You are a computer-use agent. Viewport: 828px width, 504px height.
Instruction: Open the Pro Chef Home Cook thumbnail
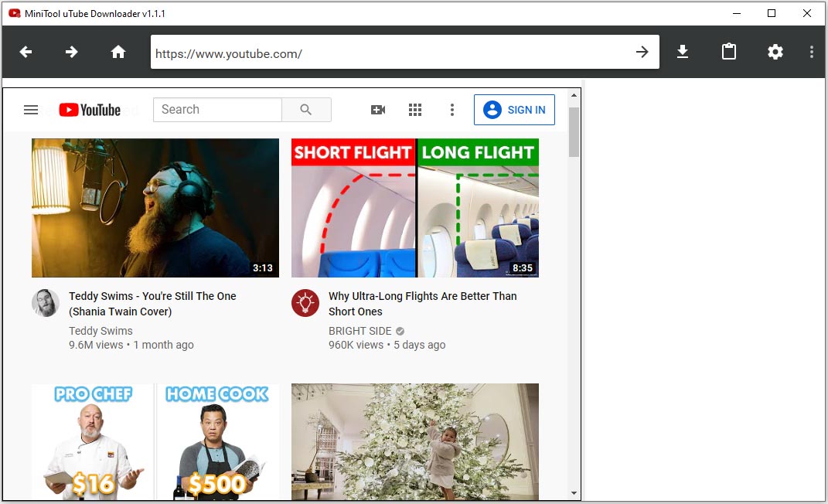click(x=155, y=441)
